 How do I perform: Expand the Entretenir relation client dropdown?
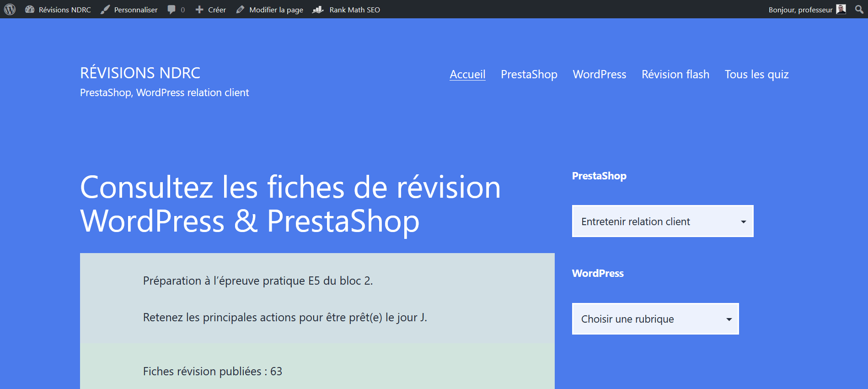click(663, 221)
